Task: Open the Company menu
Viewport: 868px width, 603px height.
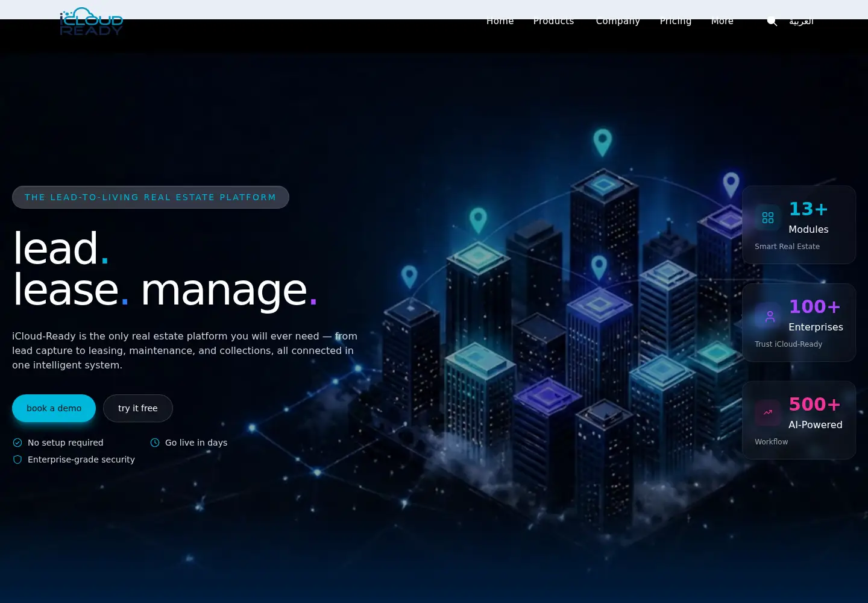Action: tap(618, 21)
